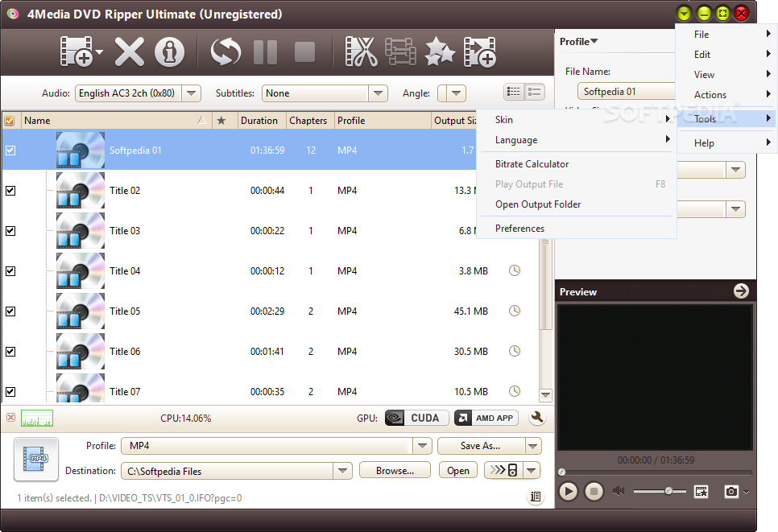Uncheck the Title 06 checkbox
Image resolution: width=778 pixels, height=532 pixels.
(x=10, y=351)
